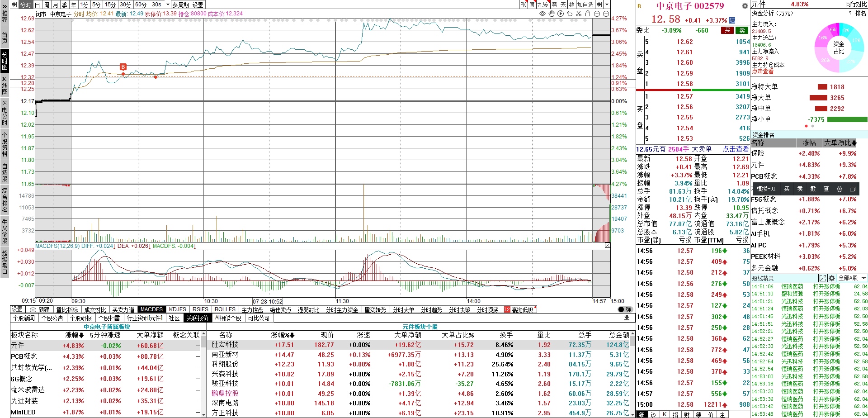
Task: Open 同行对比 link
Action: point(856,4)
